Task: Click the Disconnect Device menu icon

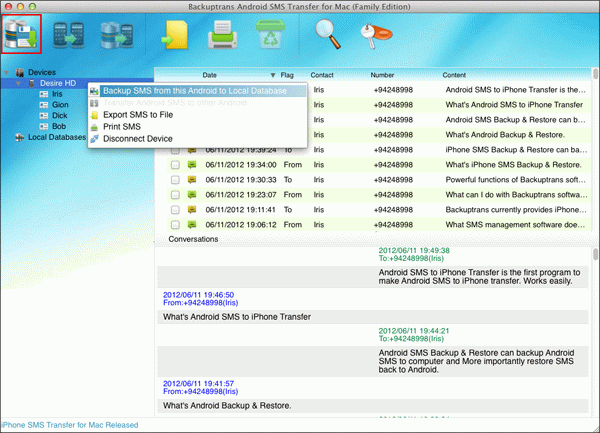Action: coord(94,139)
